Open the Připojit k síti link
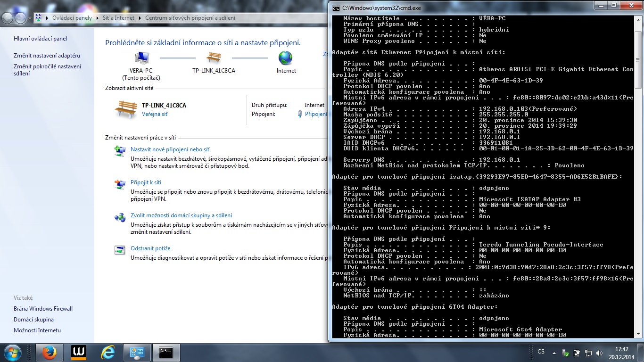The image size is (644, 362). click(x=146, y=182)
